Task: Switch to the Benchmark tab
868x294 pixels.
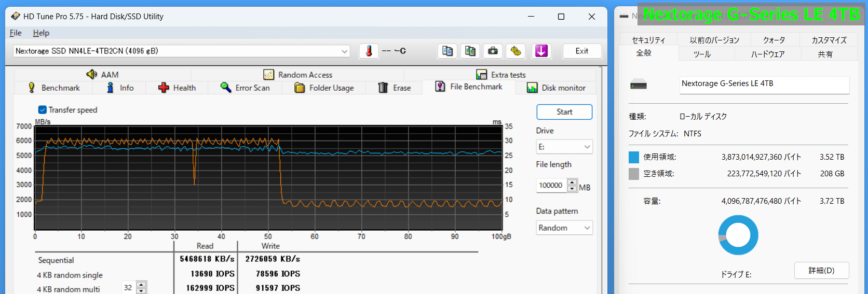Action: pyautogui.click(x=53, y=88)
